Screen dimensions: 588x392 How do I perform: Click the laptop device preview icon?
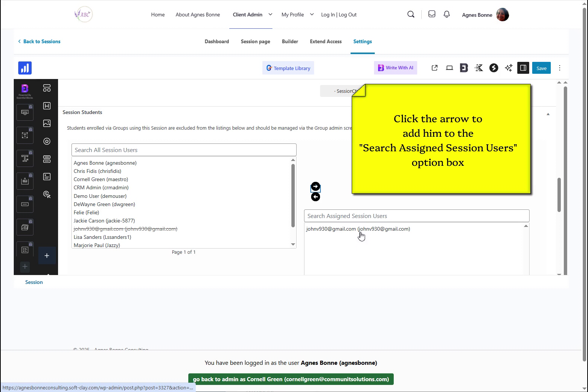tap(449, 68)
